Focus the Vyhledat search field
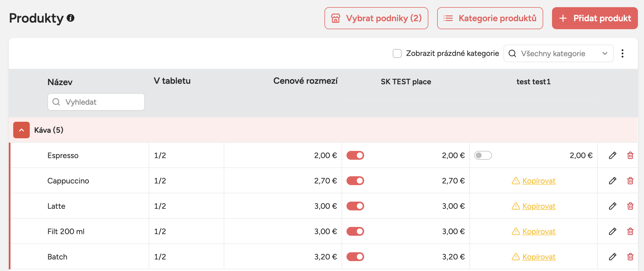Viewport: 644px width, 271px height. (x=96, y=102)
